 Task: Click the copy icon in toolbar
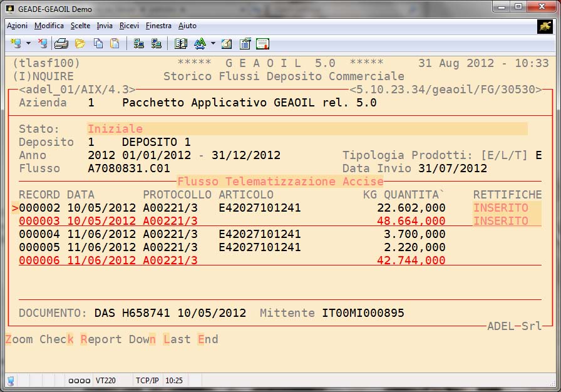coord(98,44)
